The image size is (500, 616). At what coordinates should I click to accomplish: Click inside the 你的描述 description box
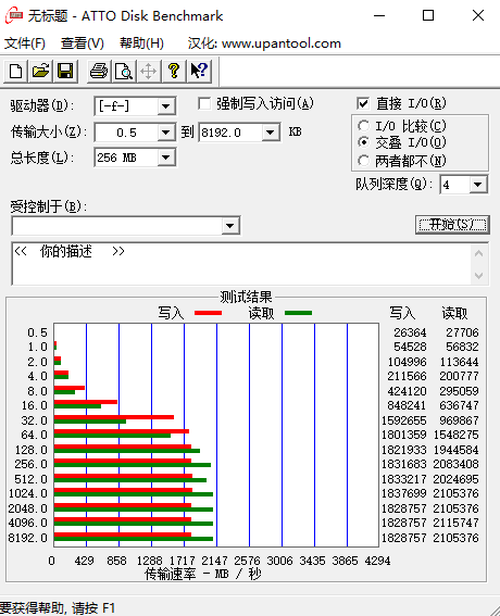pyautogui.click(x=242, y=263)
